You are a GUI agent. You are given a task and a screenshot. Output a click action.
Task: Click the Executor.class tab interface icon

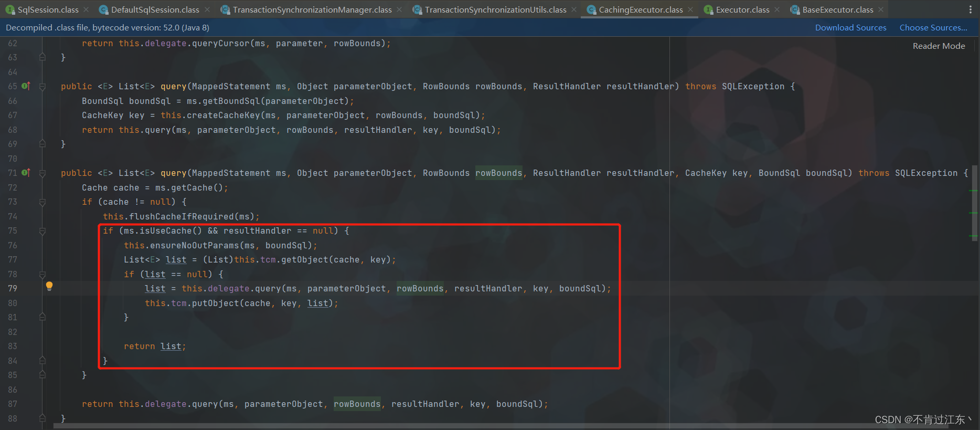click(708, 9)
